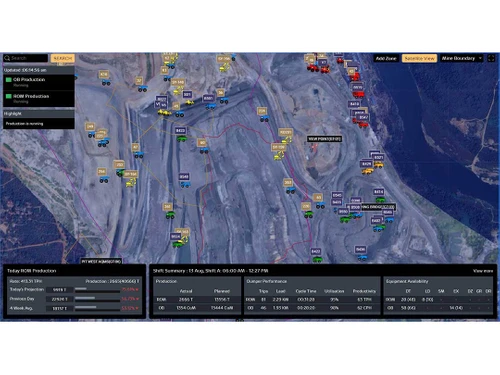Select the blue truck labeled 8406
Viewport: 500px width, 375px height.
pyautogui.click(x=362, y=257)
